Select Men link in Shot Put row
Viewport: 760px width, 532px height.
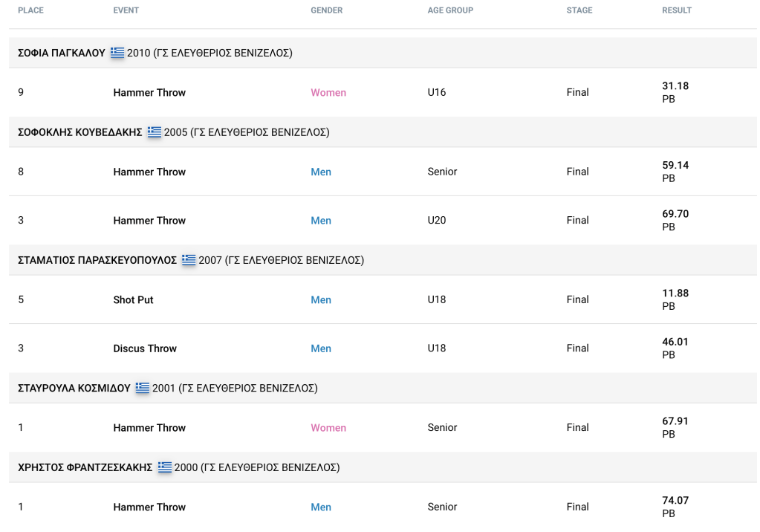pyautogui.click(x=321, y=300)
